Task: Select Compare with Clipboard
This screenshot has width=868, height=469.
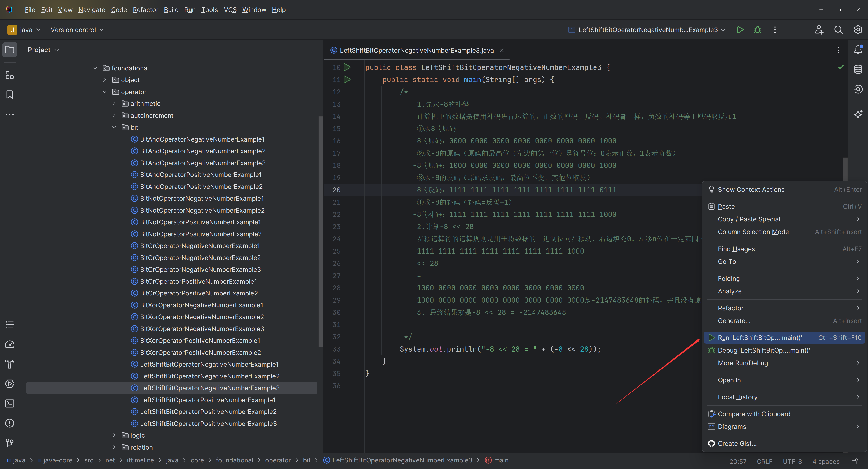Action: [784, 414]
